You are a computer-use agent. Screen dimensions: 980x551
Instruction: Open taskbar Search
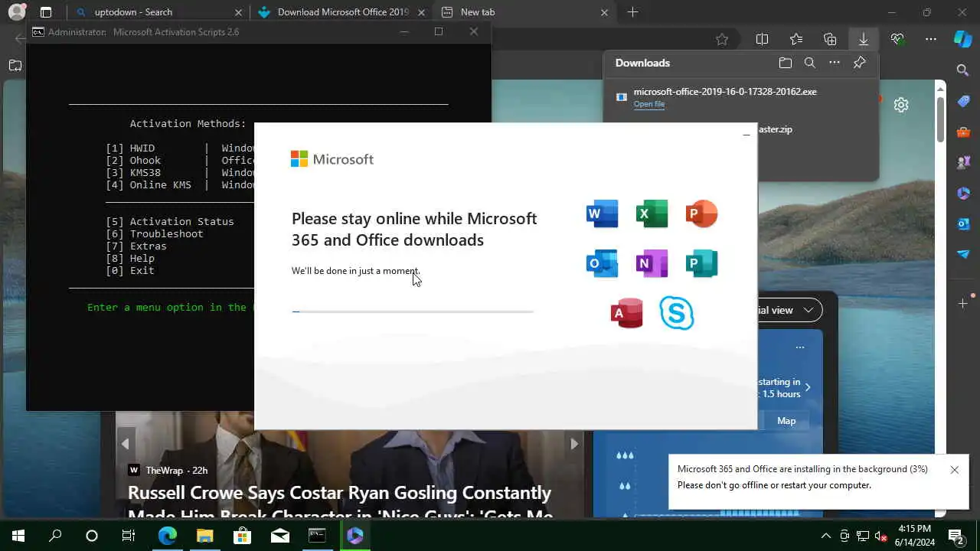(x=55, y=536)
